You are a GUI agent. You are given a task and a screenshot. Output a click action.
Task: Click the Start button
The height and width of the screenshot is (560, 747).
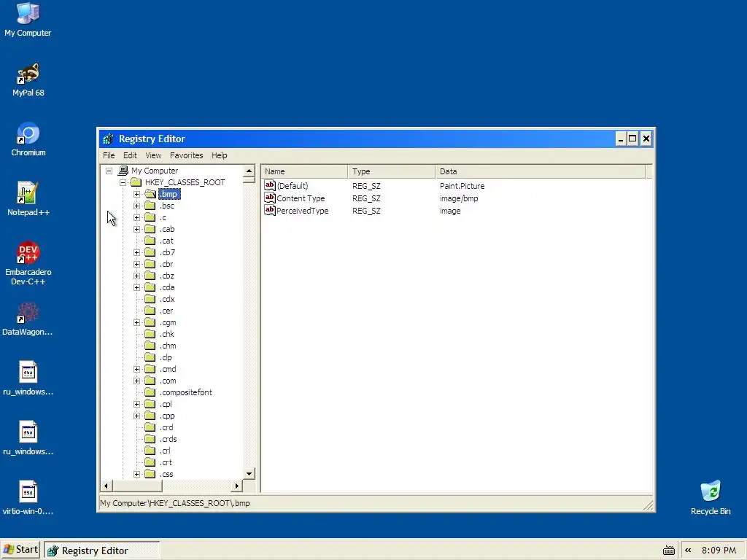pyautogui.click(x=21, y=550)
